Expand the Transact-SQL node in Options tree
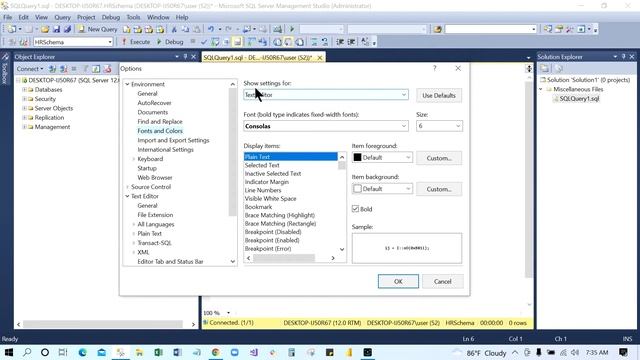 point(133,243)
